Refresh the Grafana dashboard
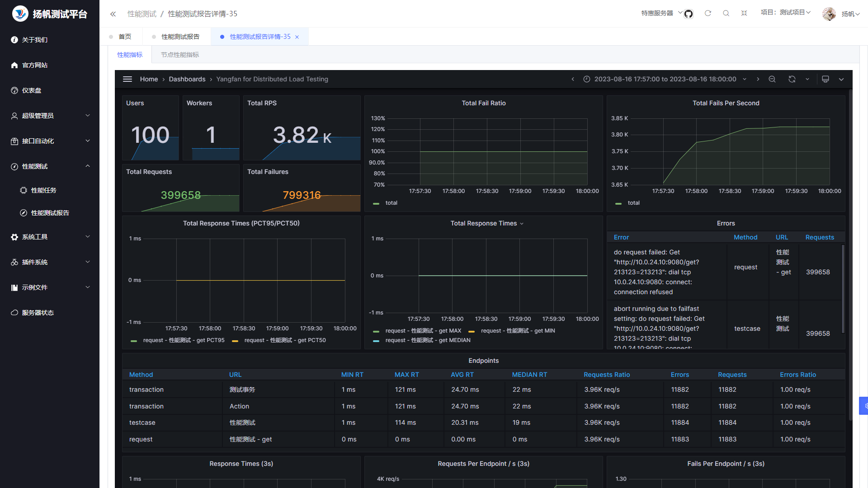Viewport: 868px width, 488px height. pos(792,79)
